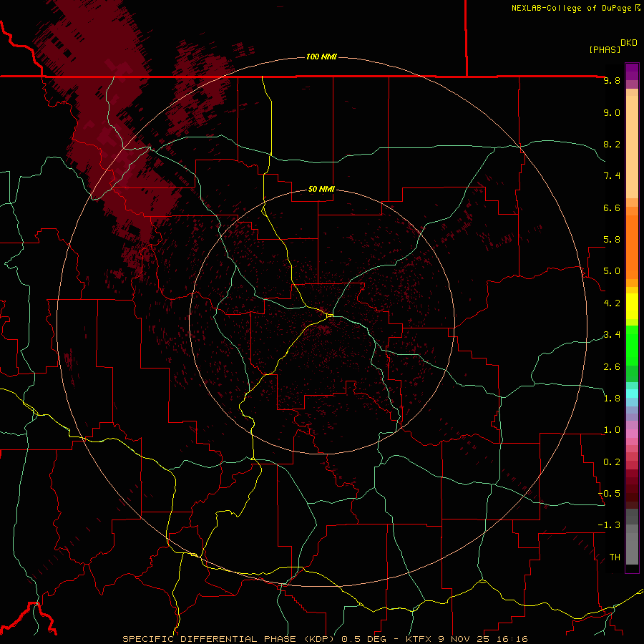Click the 5.8 scale value
This screenshot has width=644, height=644.
pos(612,240)
